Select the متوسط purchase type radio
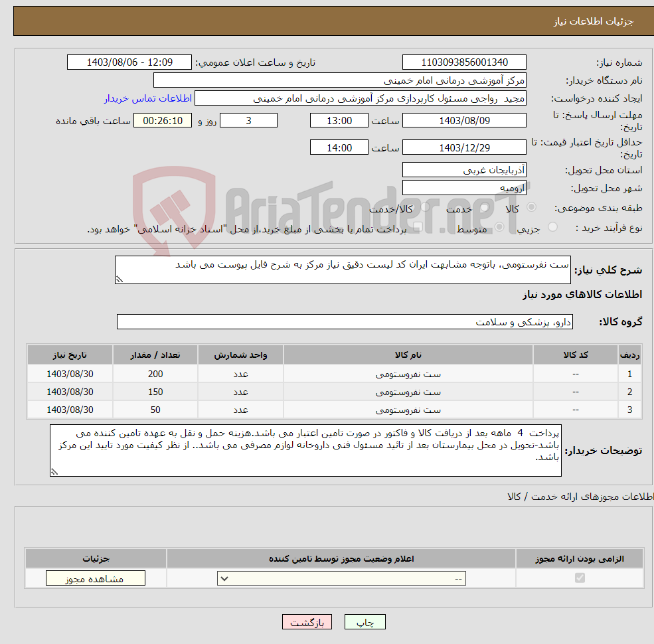The width and height of the screenshot is (654, 644). point(499,227)
